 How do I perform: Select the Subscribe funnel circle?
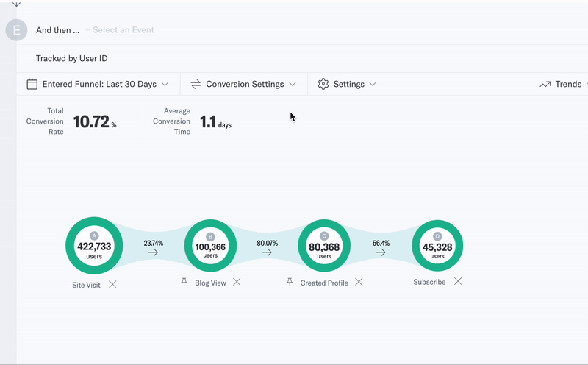437,246
